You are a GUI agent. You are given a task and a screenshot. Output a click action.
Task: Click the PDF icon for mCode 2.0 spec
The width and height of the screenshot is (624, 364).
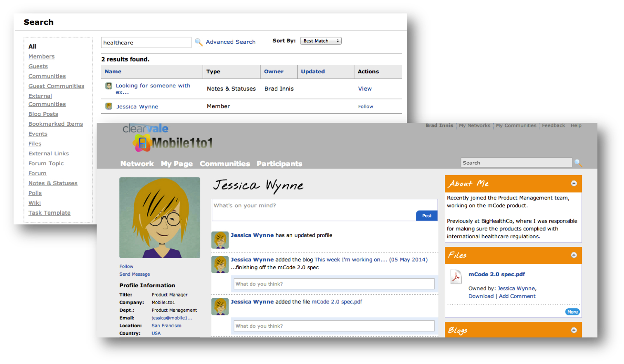click(456, 277)
